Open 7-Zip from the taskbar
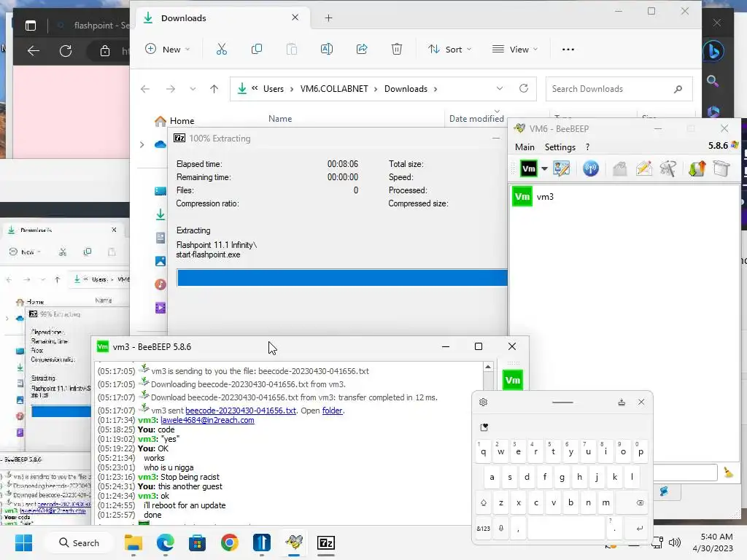This screenshot has height=560, width=747. 326,542
